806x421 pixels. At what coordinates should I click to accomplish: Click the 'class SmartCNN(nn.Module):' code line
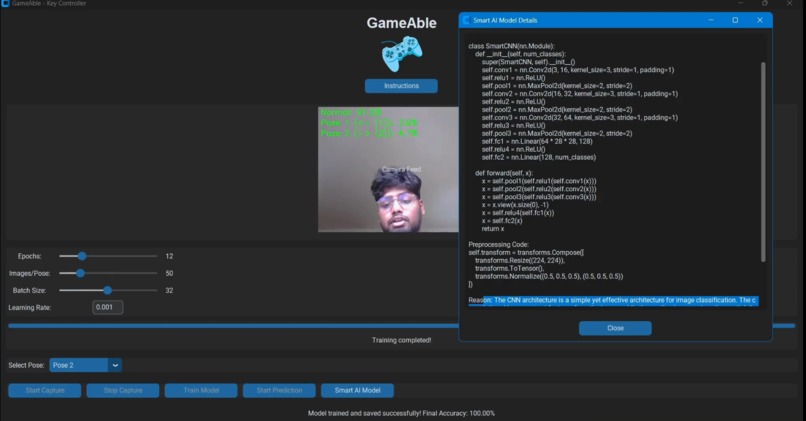click(x=511, y=46)
